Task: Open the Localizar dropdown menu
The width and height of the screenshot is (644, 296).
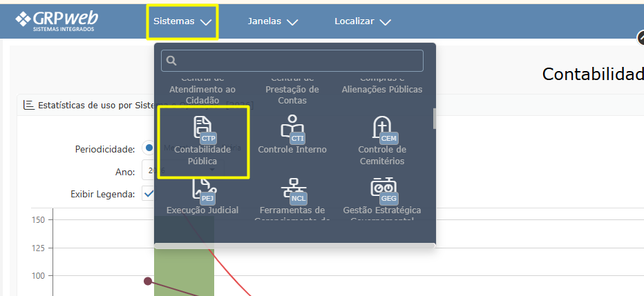Action: tap(362, 21)
